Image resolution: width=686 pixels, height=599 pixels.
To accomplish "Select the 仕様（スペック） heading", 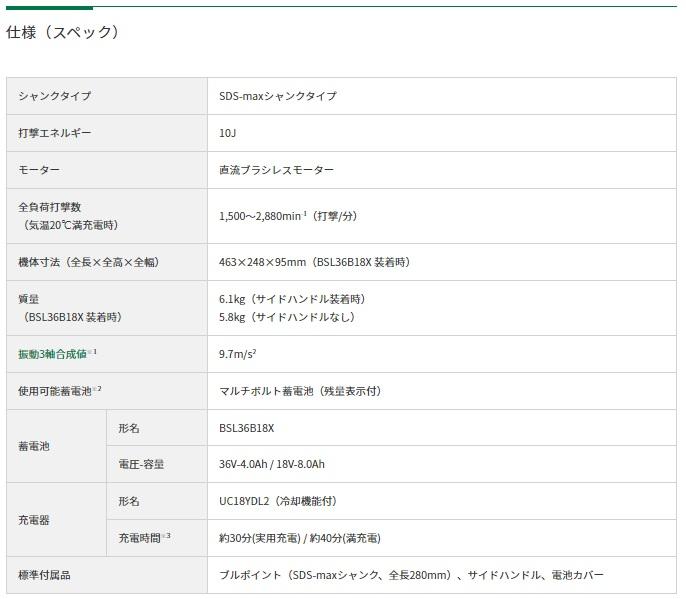I will point(62,32).
